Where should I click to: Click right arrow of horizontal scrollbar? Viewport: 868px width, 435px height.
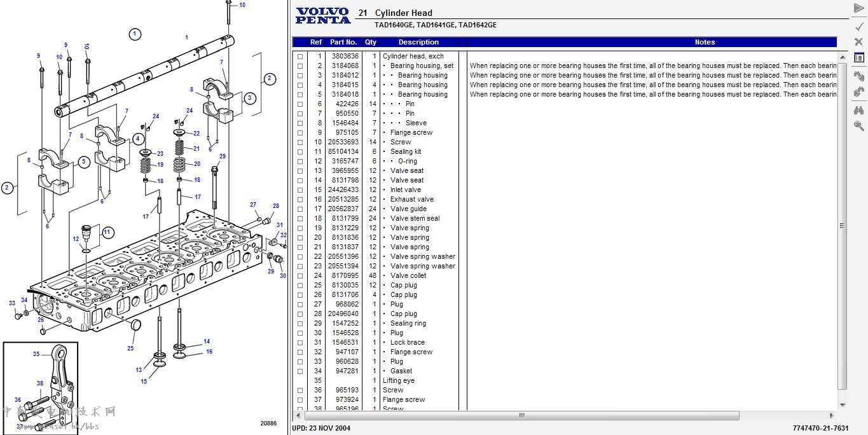coord(833,416)
